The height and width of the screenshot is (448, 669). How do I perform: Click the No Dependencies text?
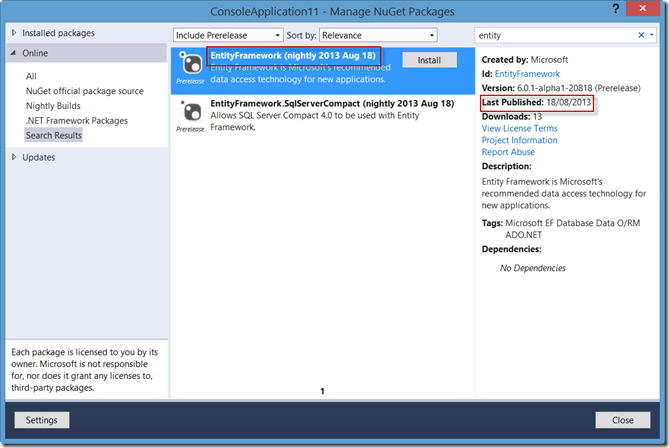532,268
